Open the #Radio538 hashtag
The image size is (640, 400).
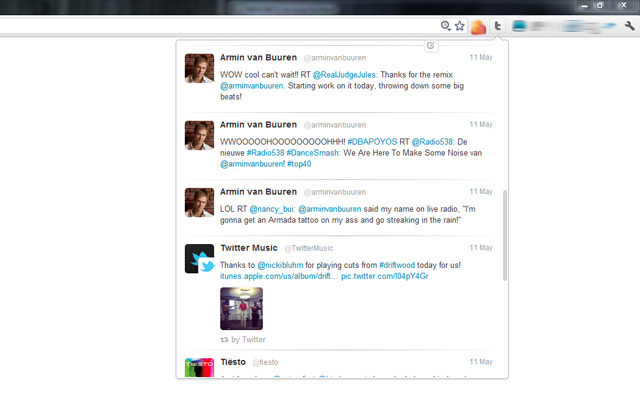pyautogui.click(x=265, y=153)
